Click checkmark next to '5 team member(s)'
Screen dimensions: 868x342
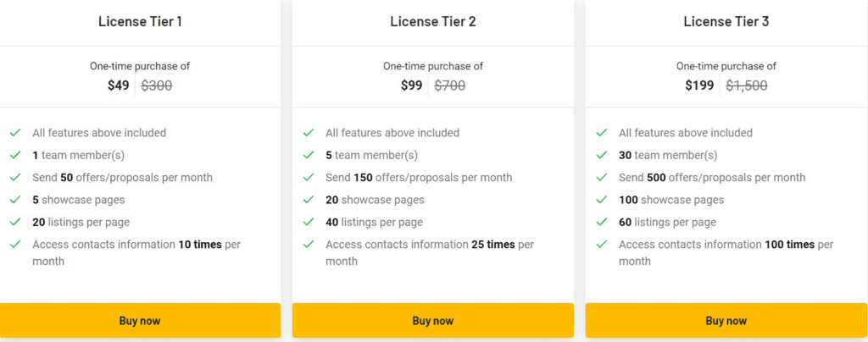(x=309, y=155)
